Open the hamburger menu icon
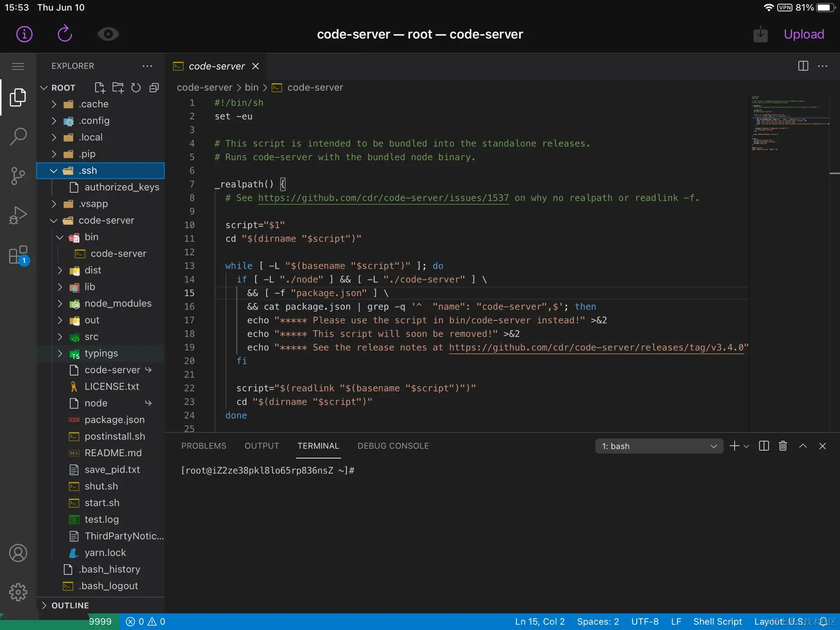The image size is (840, 630). (x=18, y=66)
